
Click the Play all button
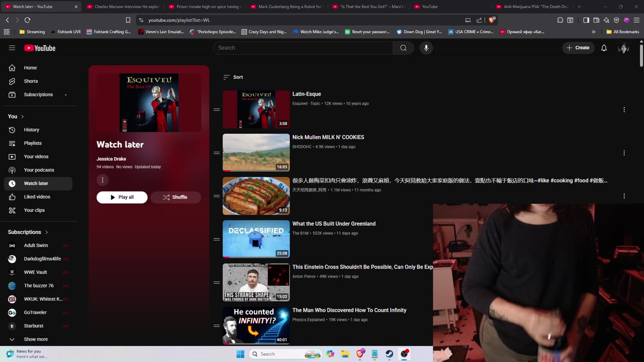click(x=122, y=197)
